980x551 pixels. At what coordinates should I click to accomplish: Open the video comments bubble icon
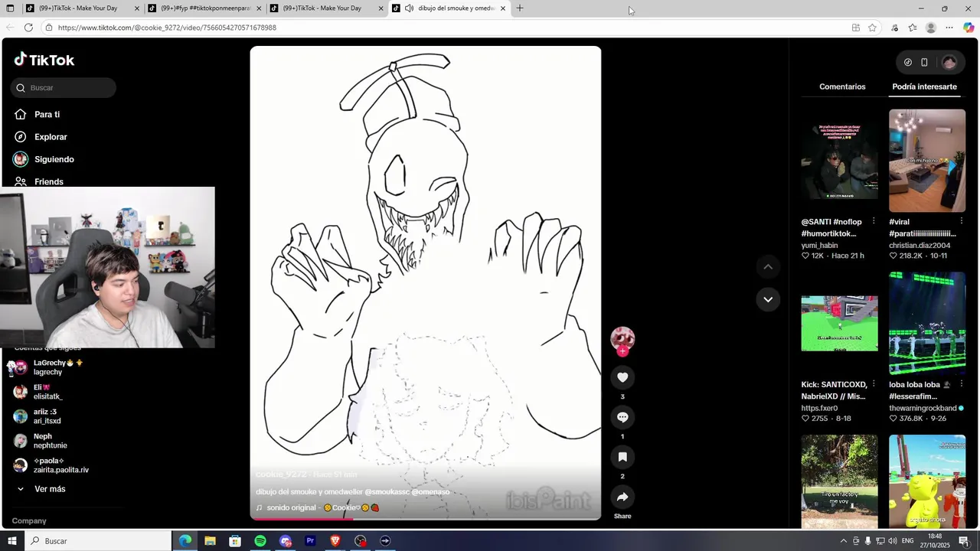coord(622,417)
